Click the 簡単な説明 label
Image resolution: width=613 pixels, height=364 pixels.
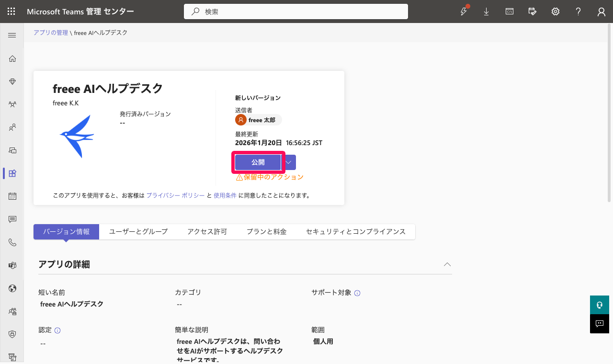(192, 330)
